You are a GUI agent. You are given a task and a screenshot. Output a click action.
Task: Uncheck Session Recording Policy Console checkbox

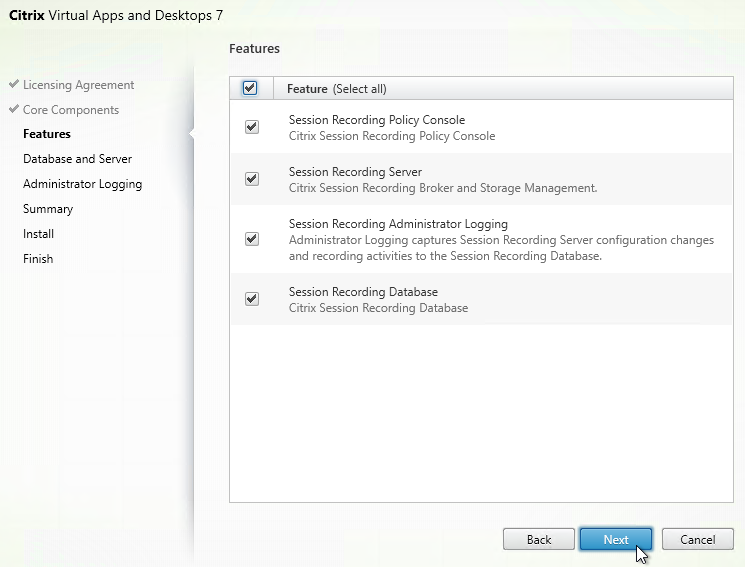252,127
